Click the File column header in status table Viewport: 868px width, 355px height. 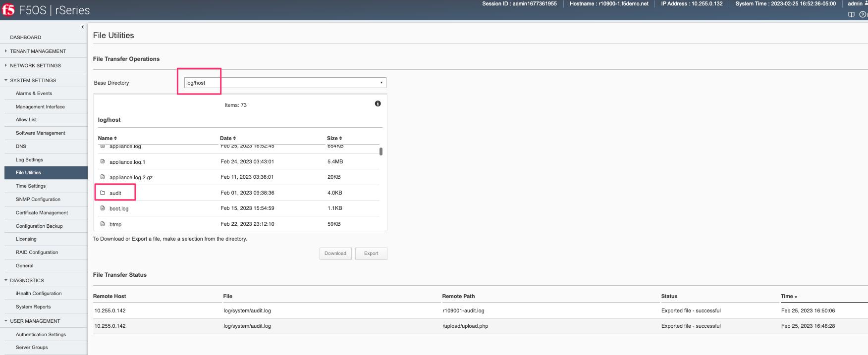pos(227,296)
